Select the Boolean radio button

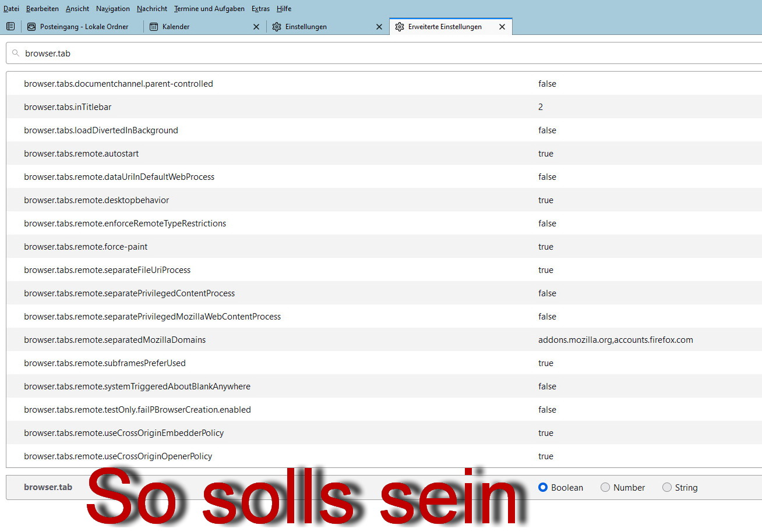543,487
